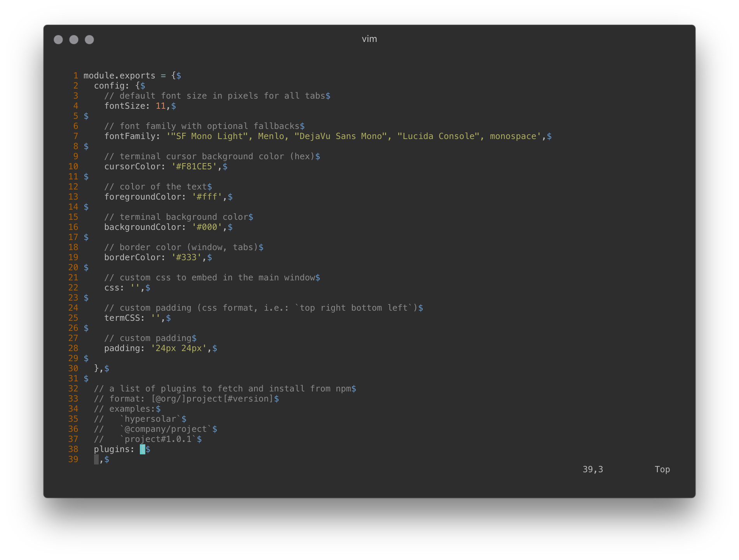Click the '#F81CE5' color string

(194, 167)
